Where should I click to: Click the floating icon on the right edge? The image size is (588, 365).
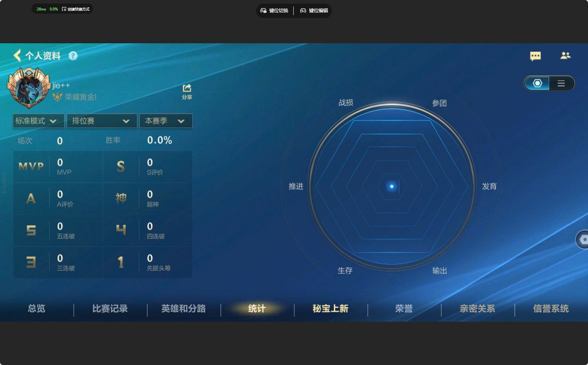tap(584, 239)
